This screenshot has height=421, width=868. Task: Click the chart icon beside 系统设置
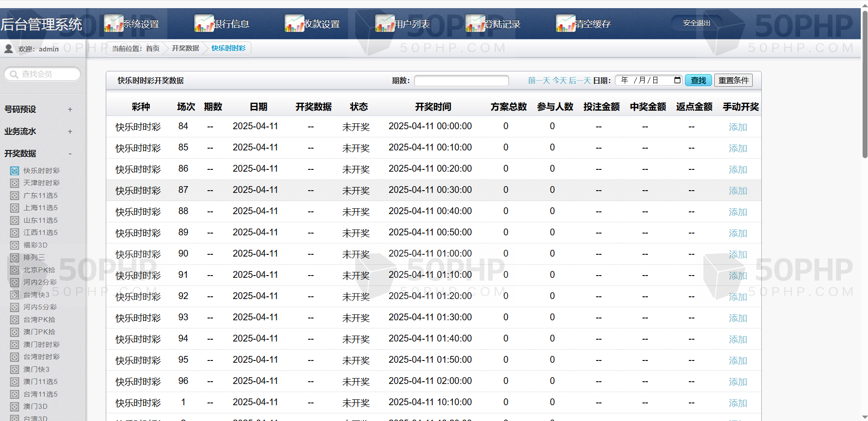coord(113,23)
